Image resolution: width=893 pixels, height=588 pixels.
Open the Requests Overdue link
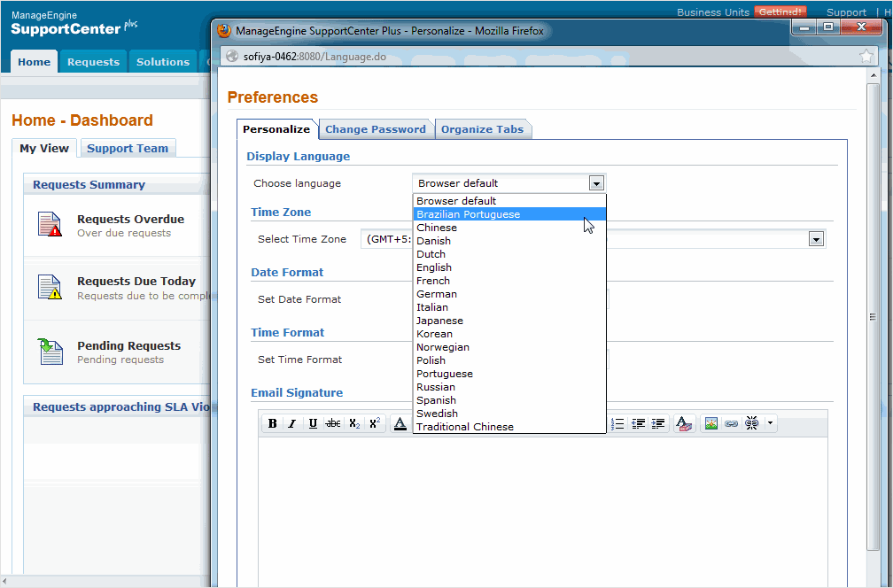130,220
